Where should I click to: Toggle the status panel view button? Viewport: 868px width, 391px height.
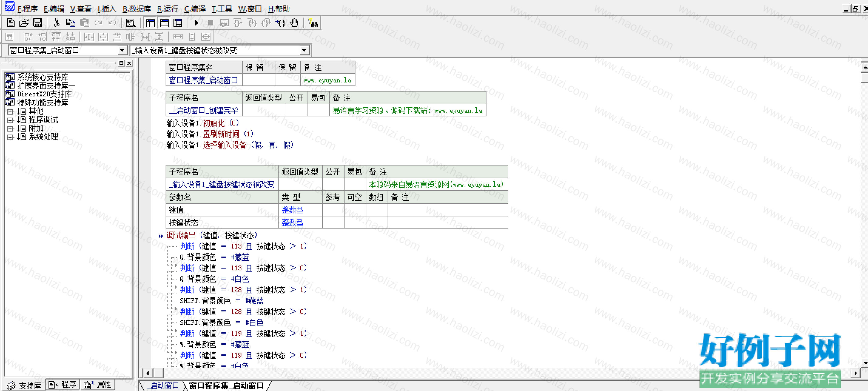coord(164,23)
